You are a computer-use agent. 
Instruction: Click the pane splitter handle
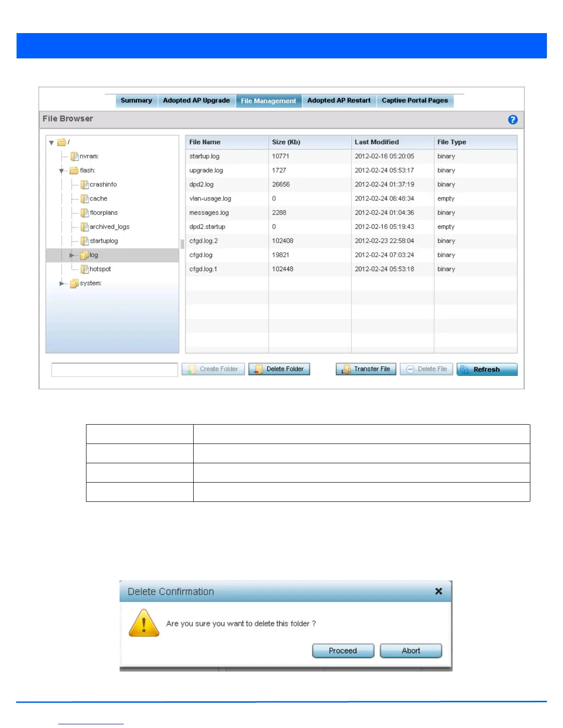[x=182, y=244]
